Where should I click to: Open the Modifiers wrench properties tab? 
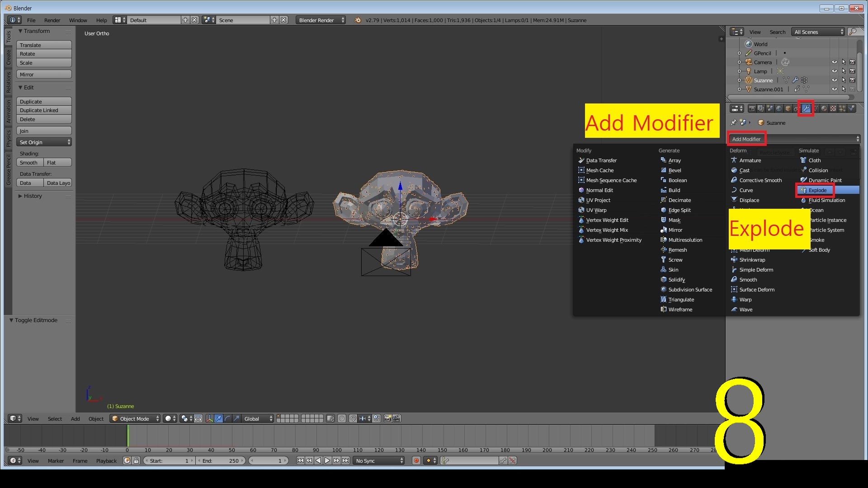806,108
